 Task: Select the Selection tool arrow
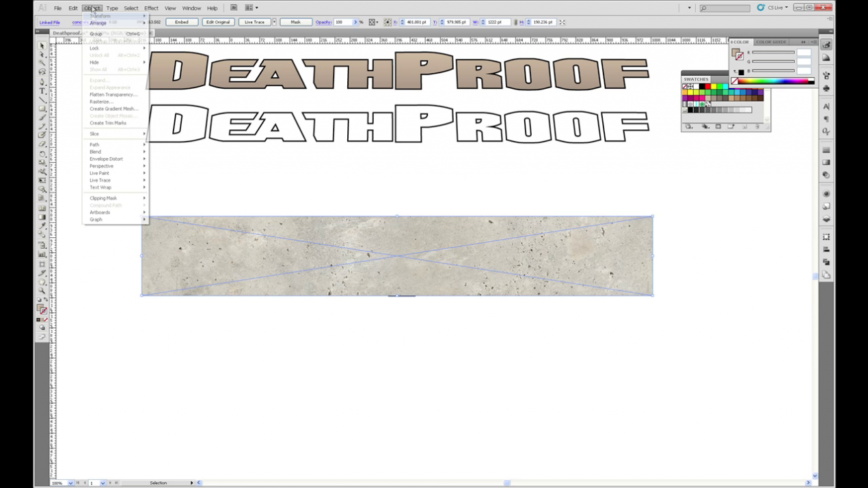pos(42,46)
